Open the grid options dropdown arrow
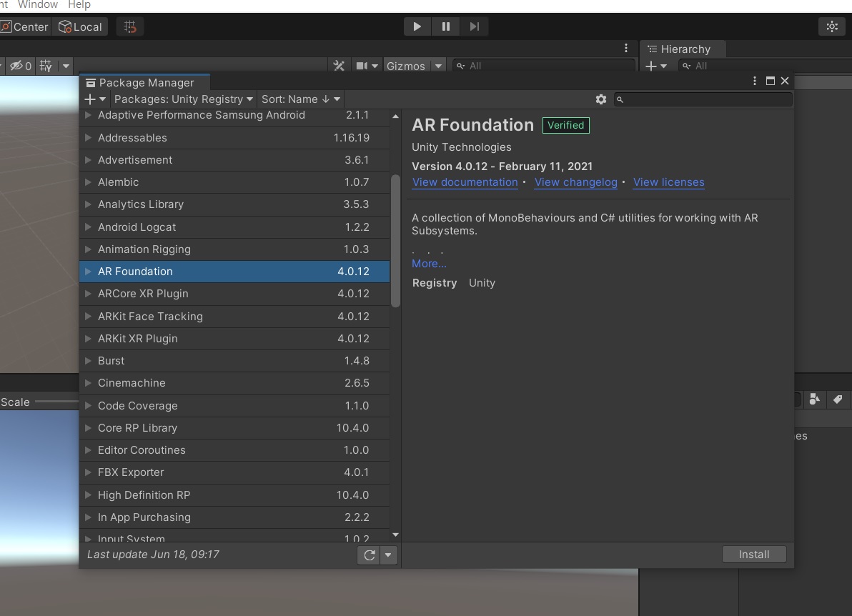The width and height of the screenshot is (852, 616). tap(66, 66)
